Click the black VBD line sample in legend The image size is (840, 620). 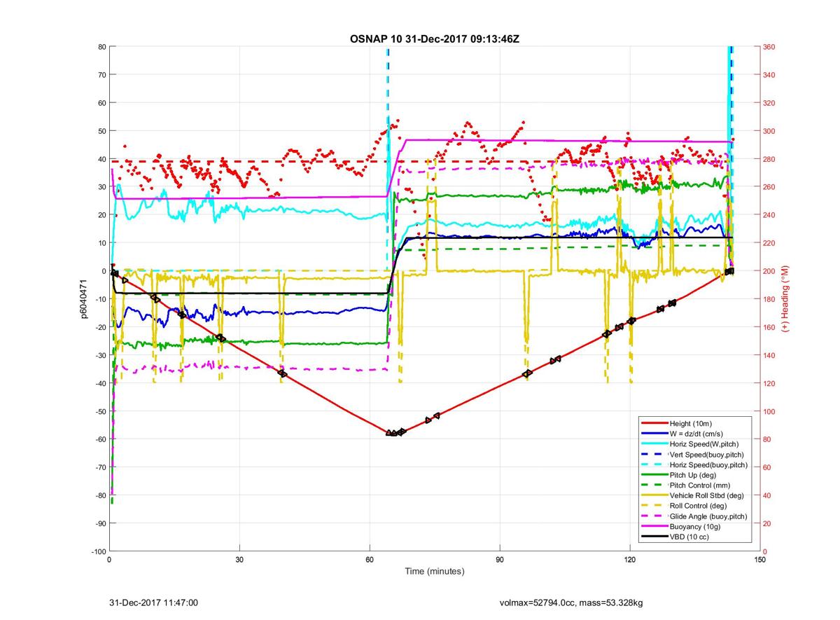[654, 537]
